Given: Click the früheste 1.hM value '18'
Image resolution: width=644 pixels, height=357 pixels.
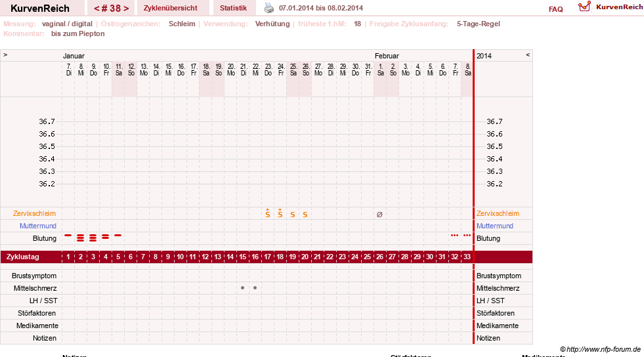Looking at the screenshot, I should (x=357, y=24).
